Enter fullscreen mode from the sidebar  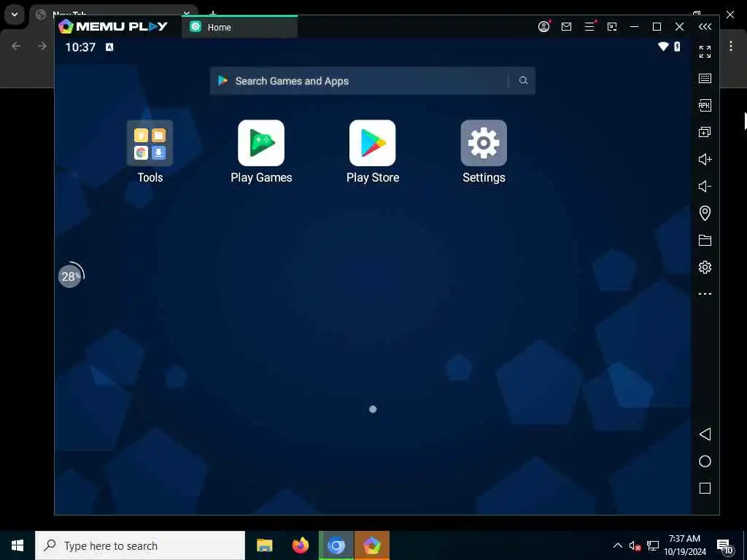click(x=705, y=52)
